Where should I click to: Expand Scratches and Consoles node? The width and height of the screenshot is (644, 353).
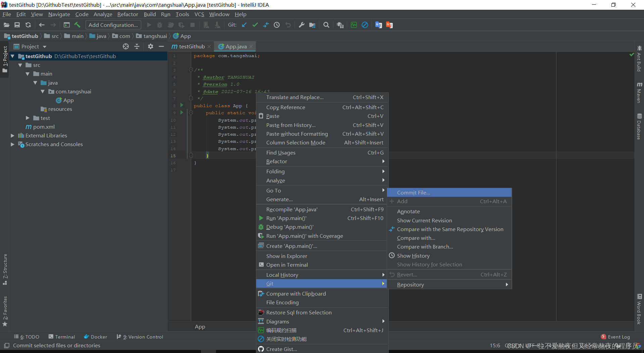[13, 144]
